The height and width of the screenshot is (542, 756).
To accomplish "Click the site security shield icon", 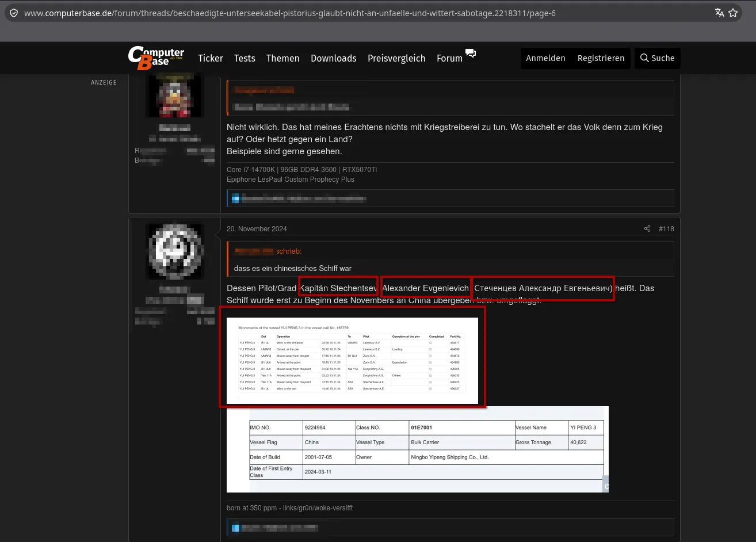I will [14, 13].
